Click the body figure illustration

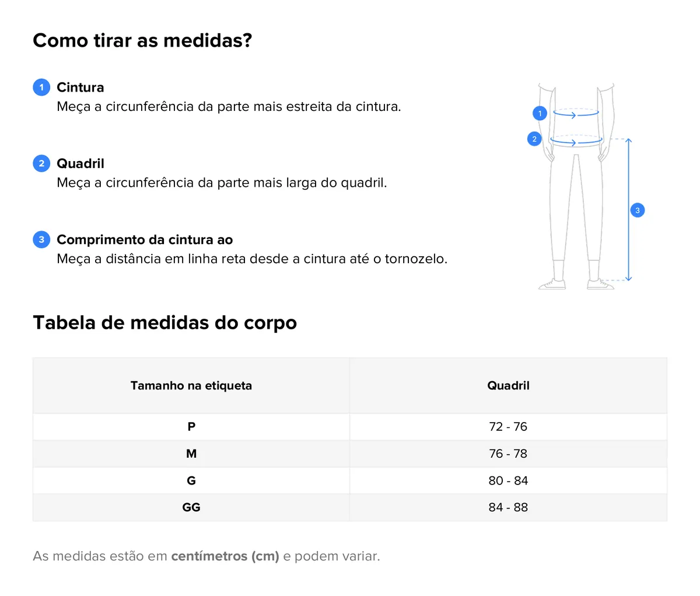[x=576, y=187]
